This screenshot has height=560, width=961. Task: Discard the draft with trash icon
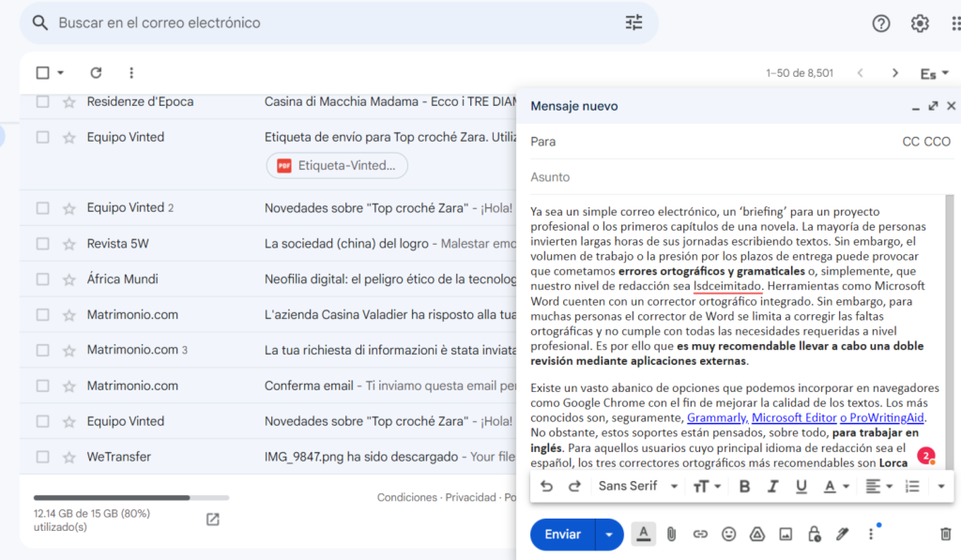[x=945, y=534]
